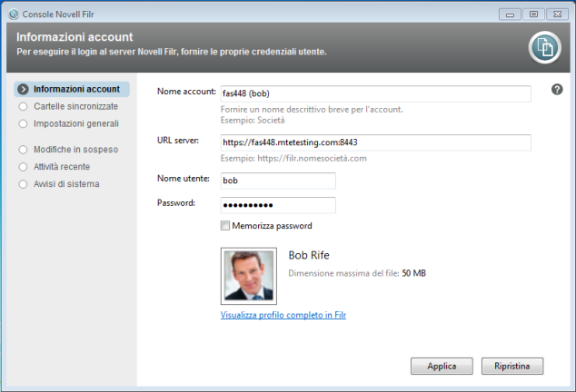Select the Informazioni account section
Image resolution: width=576 pixels, height=392 pixels.
pos(72,89)
